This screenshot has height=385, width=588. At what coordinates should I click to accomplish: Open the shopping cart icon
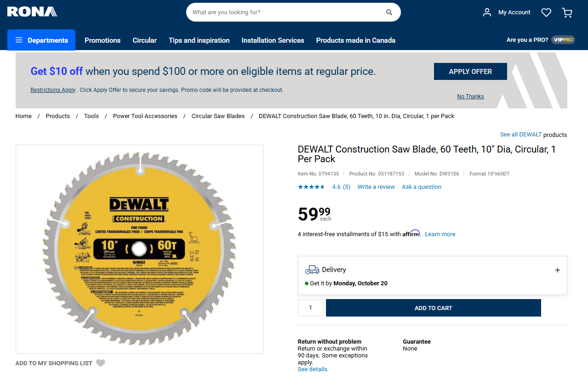coord(567,12)
